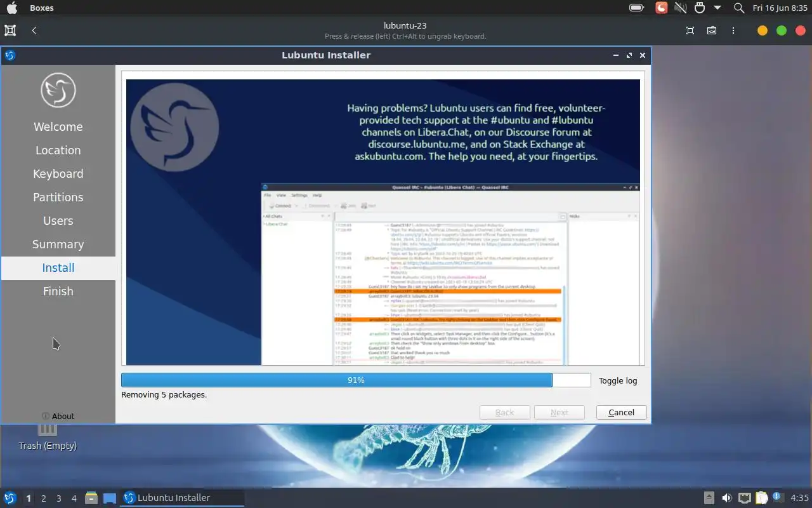812x508 pixels.
Task: Click the Cancel button
Action: coord(621,412)
